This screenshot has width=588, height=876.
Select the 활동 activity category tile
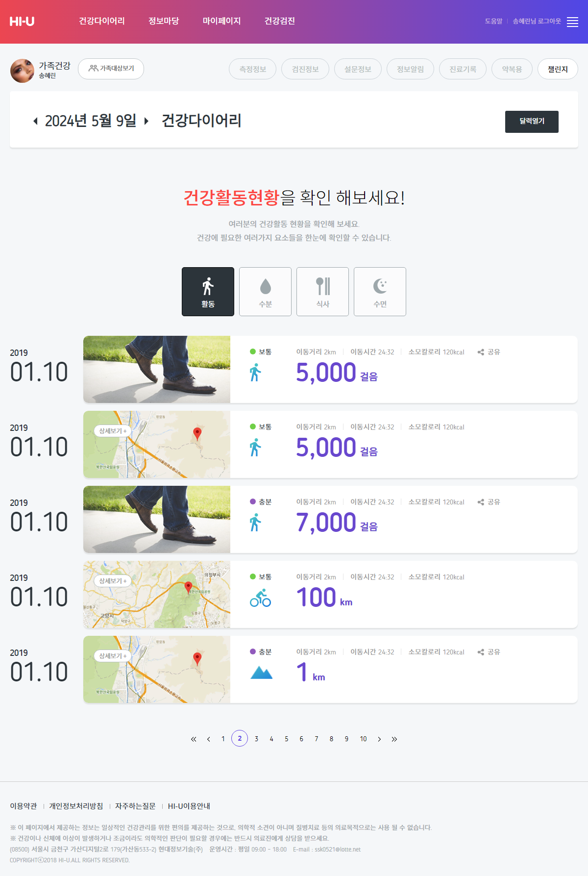(208, 292)
